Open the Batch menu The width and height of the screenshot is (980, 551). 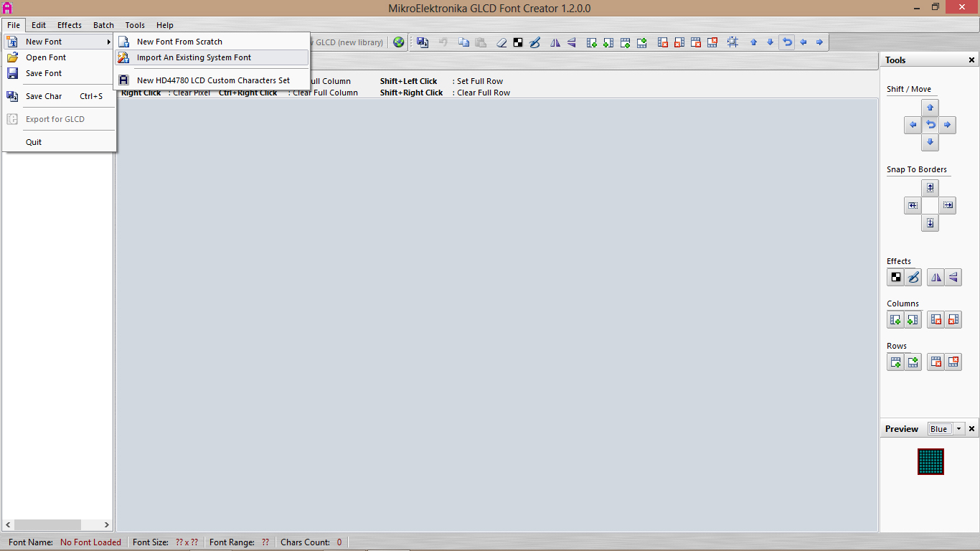(103, 25)
